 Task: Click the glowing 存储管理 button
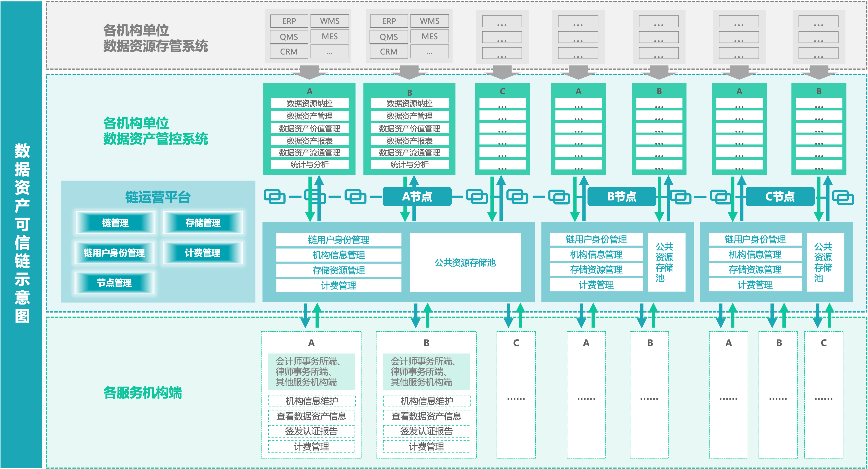click(203, 223)
